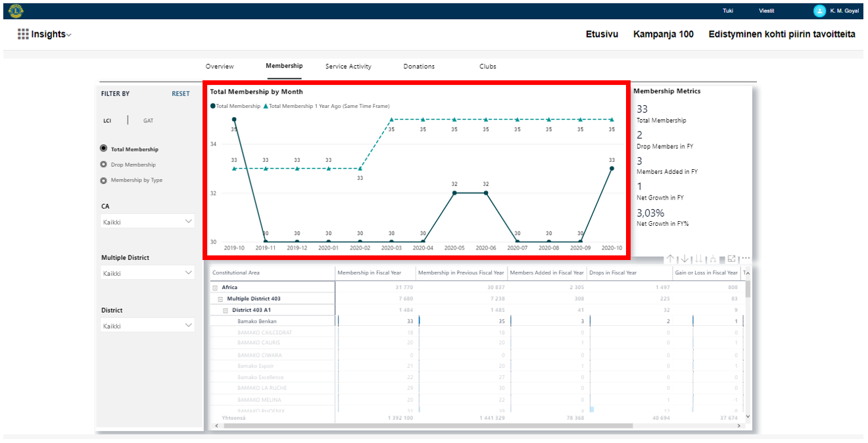
Task: Select Membership by Type radio option
Action: (104, 180)
